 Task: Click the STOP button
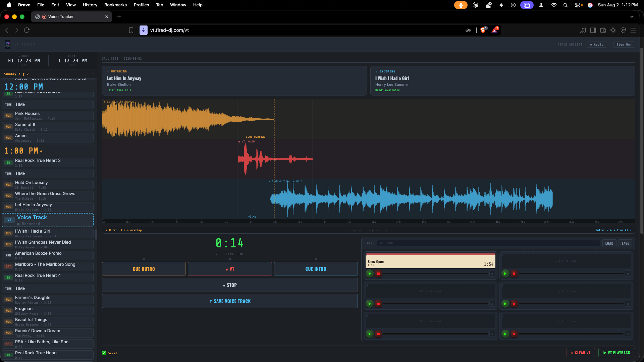[230, 285]
